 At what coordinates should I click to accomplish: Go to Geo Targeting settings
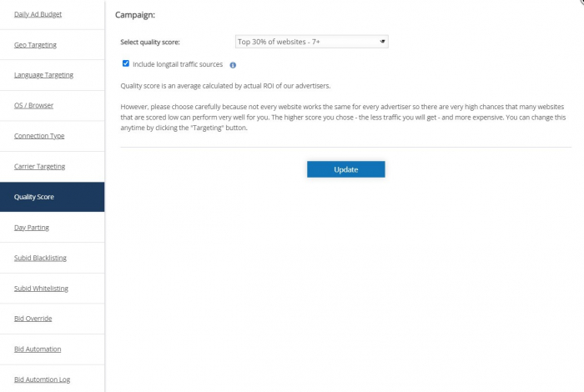pos(35,45)
